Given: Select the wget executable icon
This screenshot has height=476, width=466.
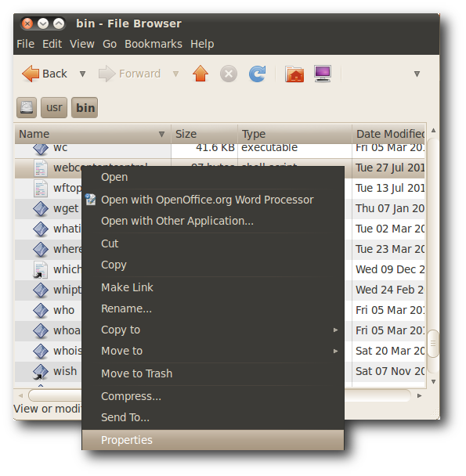Looking at the screenshot, I should point(41,209).
